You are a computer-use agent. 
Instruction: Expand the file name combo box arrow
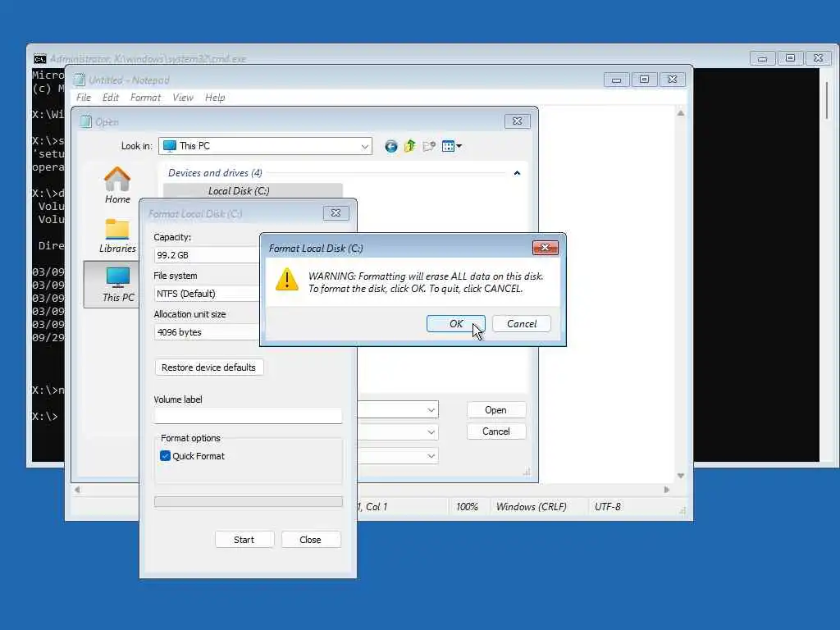point(431,410)
